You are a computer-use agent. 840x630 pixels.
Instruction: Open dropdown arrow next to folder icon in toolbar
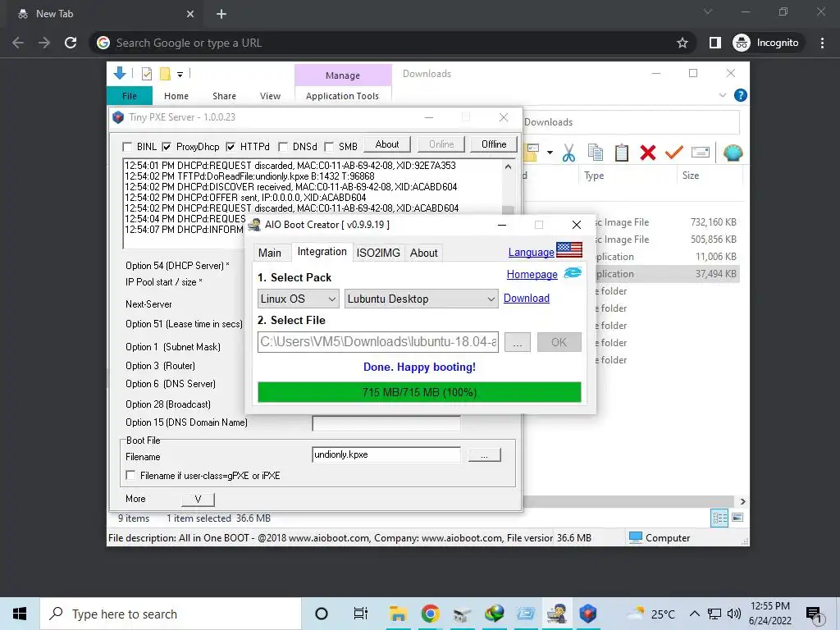pos(550,153)
